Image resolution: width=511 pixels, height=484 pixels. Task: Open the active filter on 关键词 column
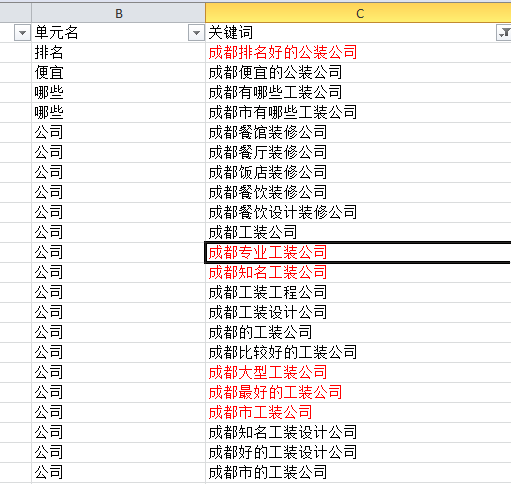504,33
